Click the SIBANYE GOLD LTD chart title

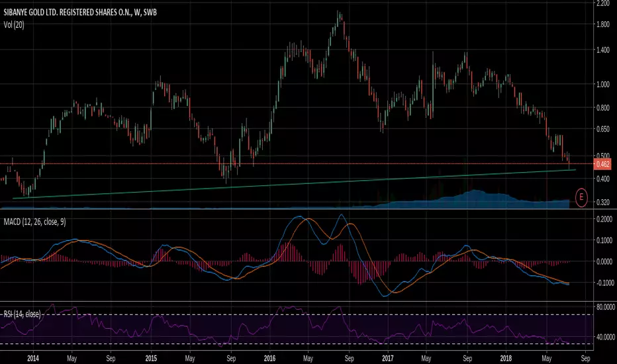pyautogui.click(x=80, y=13)
